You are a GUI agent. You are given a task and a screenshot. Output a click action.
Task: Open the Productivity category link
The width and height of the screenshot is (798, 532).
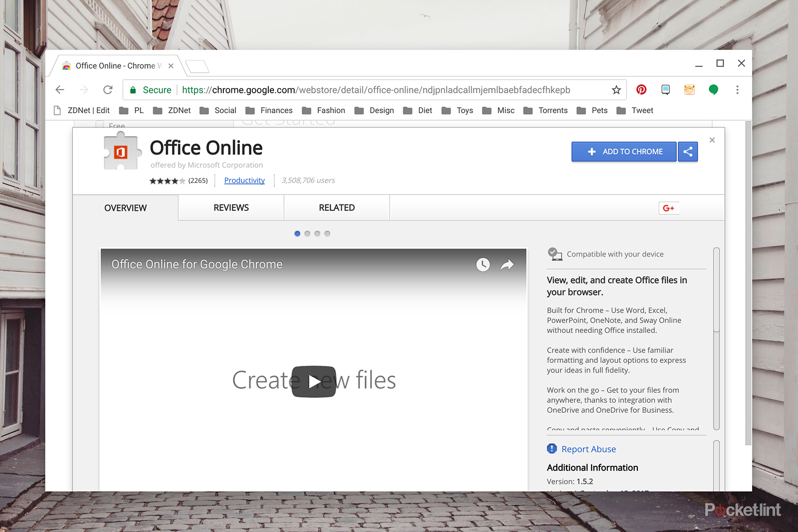244,180
